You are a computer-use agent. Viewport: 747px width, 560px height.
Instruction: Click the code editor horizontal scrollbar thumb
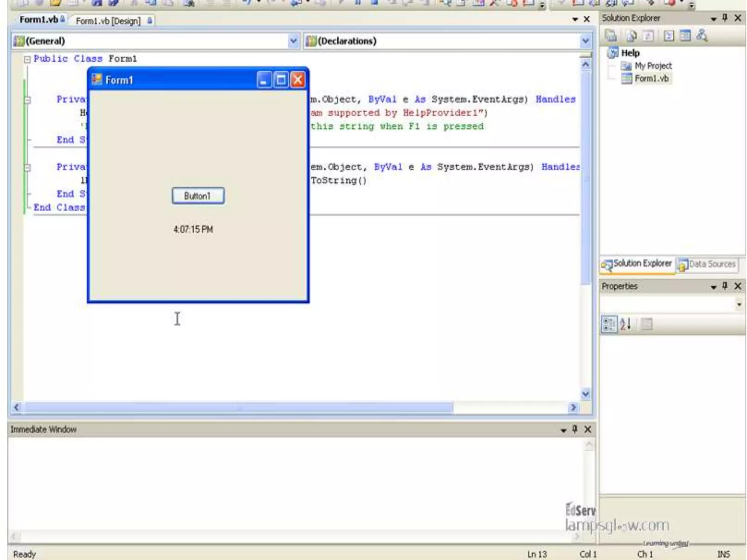click(x=239, y=408)
